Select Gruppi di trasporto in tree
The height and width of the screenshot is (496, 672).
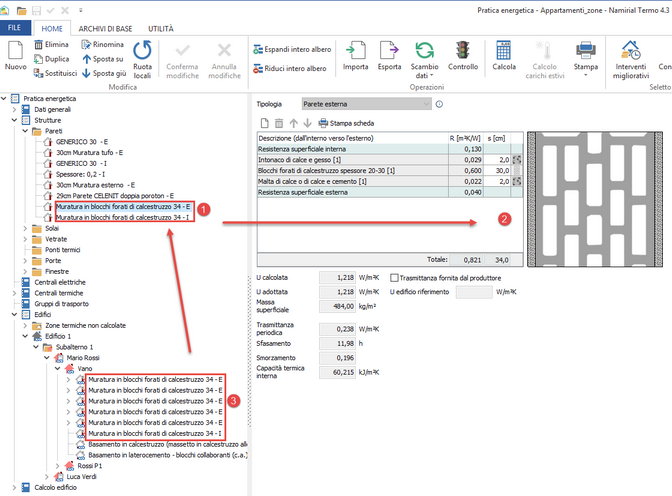pos(61,304)
